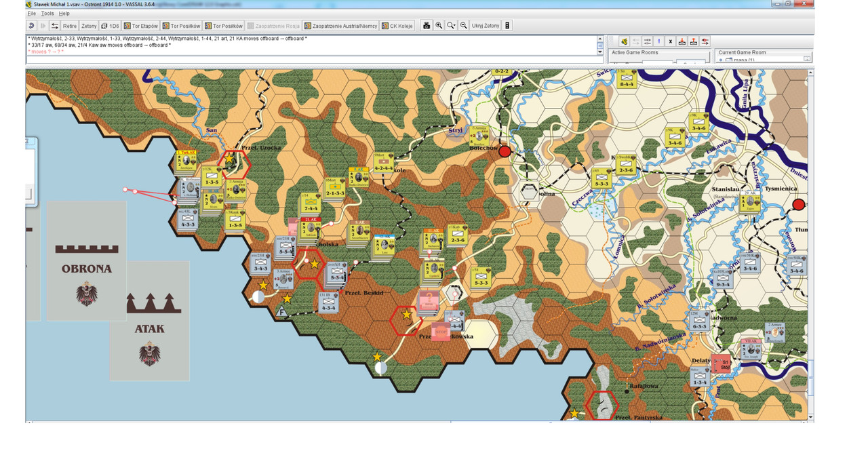
Task: Open the zoom level select dropdown
Action: [x=451, y=26]
